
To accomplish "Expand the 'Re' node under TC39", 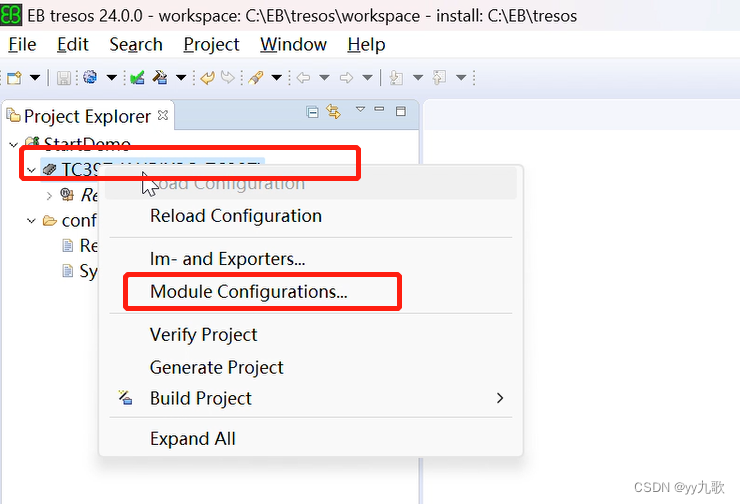I will (x=50, y=195).
